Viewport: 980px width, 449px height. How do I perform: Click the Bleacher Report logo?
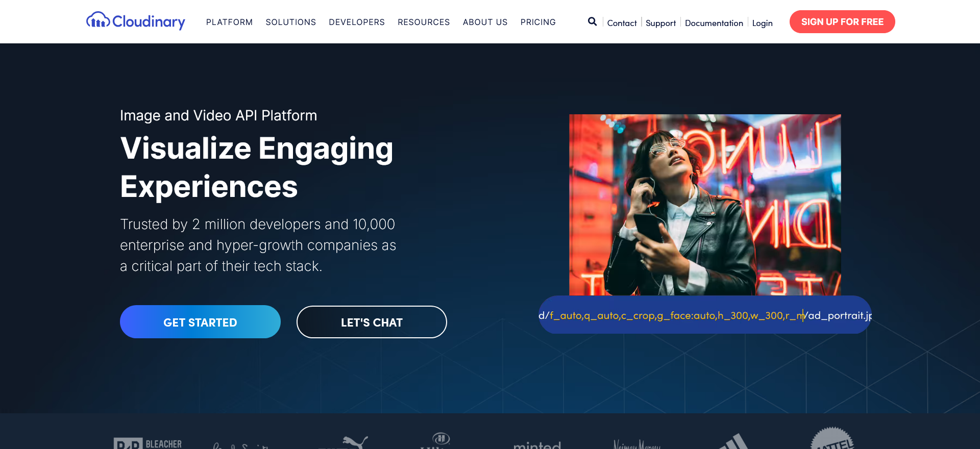point(148,443)
